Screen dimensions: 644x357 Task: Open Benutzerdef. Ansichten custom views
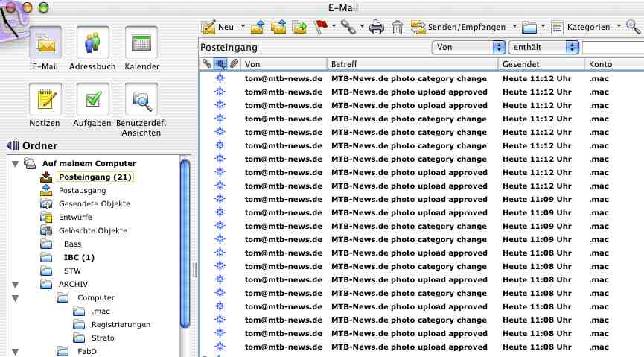pos(141,104)
